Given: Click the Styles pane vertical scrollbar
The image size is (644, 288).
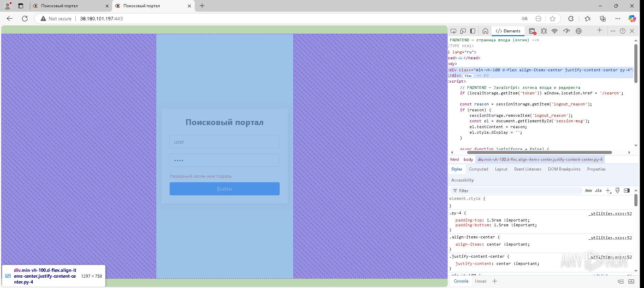Looking at the screenshot, I should [636, 200].
